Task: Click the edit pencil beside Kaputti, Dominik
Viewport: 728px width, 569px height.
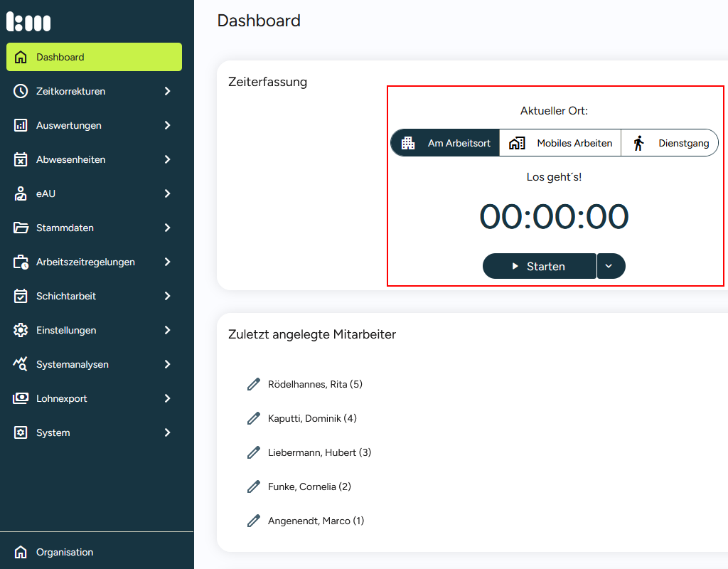Action: point(254,418)
